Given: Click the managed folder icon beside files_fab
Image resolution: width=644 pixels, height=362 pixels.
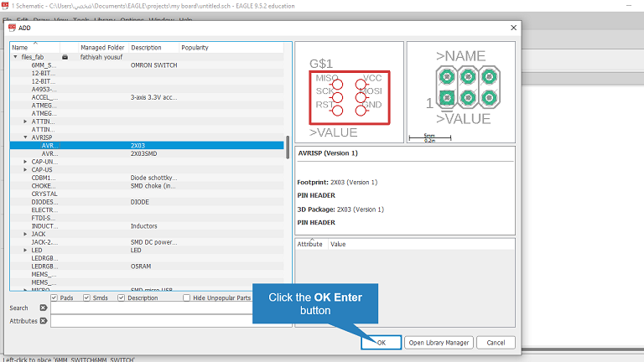Looking at the screenshot, I should (65, 57).
